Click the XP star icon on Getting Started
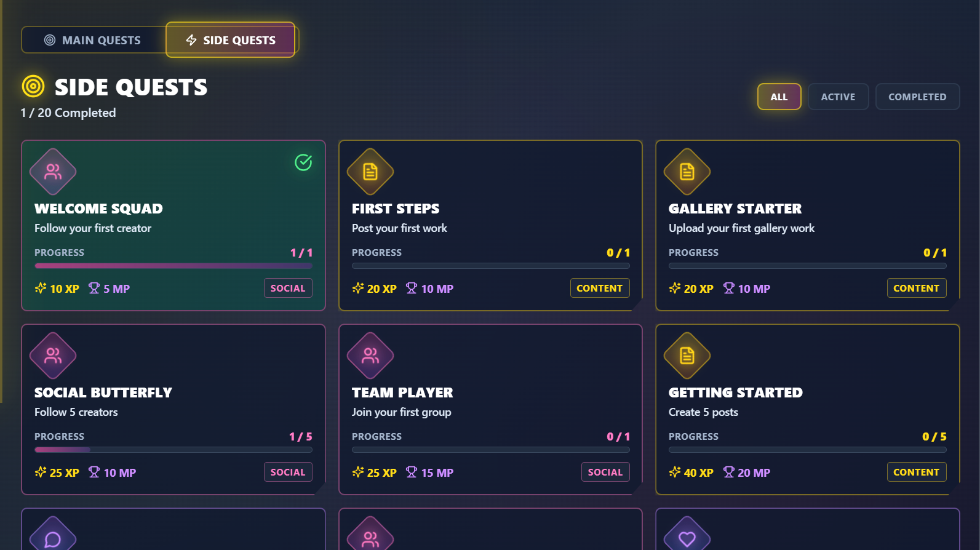Screen dimensions: 980x550 (674, 472)
